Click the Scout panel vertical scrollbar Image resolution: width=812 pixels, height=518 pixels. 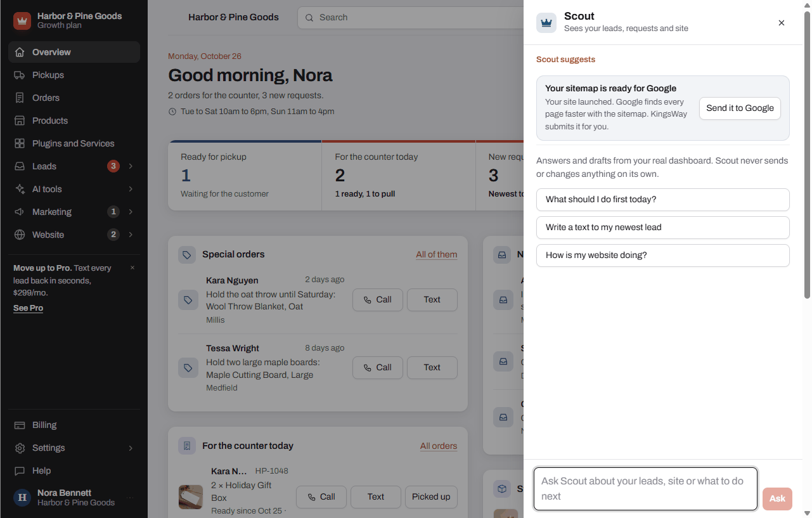pyautogui.click(x=807, y=155)
